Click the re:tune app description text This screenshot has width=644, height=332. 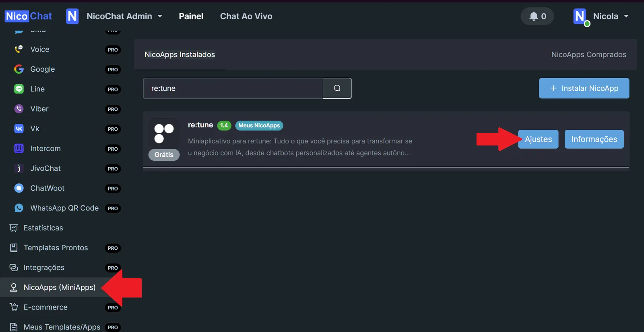point(300,147)
